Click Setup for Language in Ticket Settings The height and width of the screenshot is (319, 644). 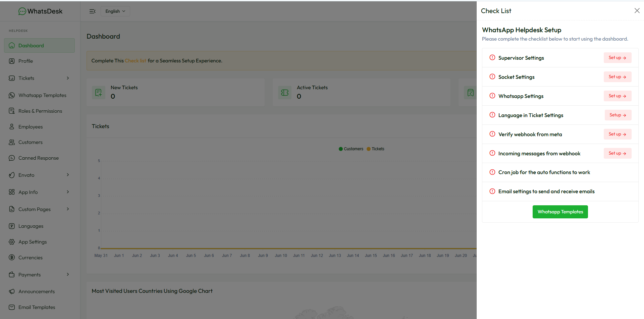618,115
